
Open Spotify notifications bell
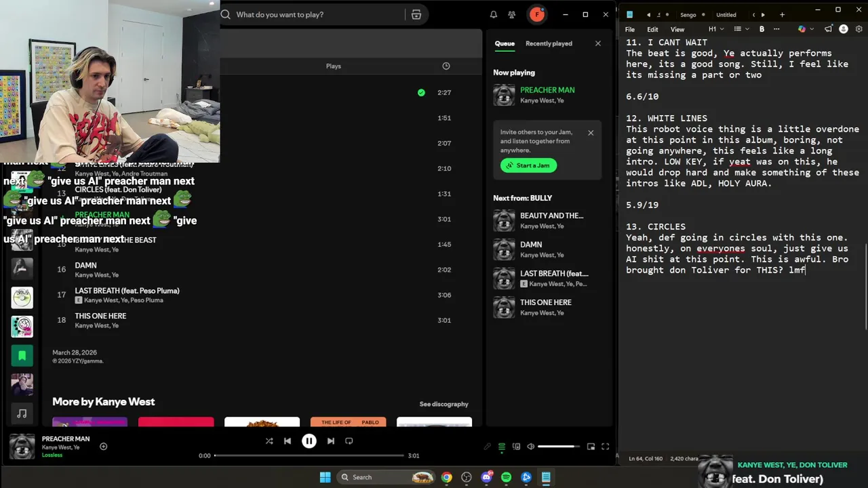click(494, 14)
